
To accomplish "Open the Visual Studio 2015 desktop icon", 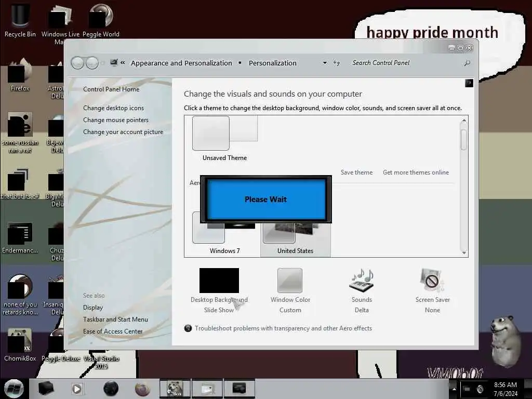I will [101, 362].
